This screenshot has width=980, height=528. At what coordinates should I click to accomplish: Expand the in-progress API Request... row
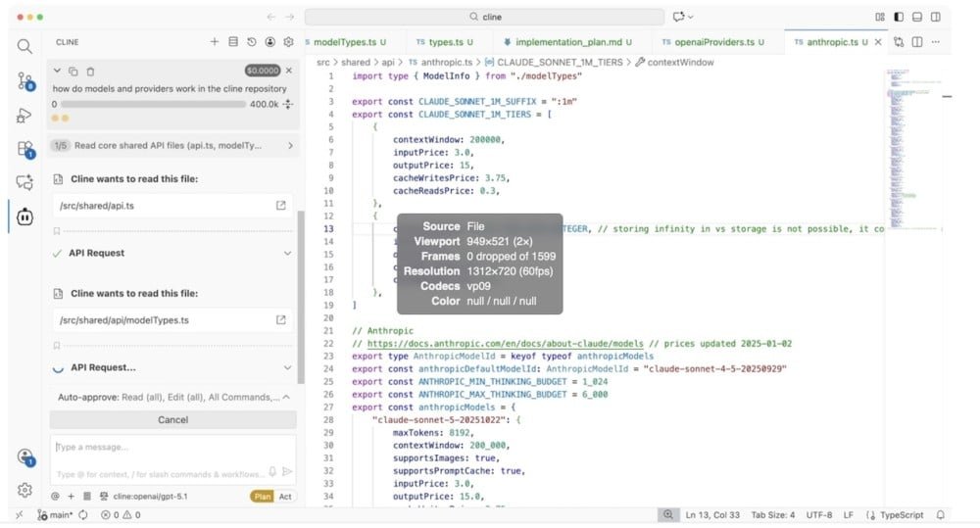173,367
